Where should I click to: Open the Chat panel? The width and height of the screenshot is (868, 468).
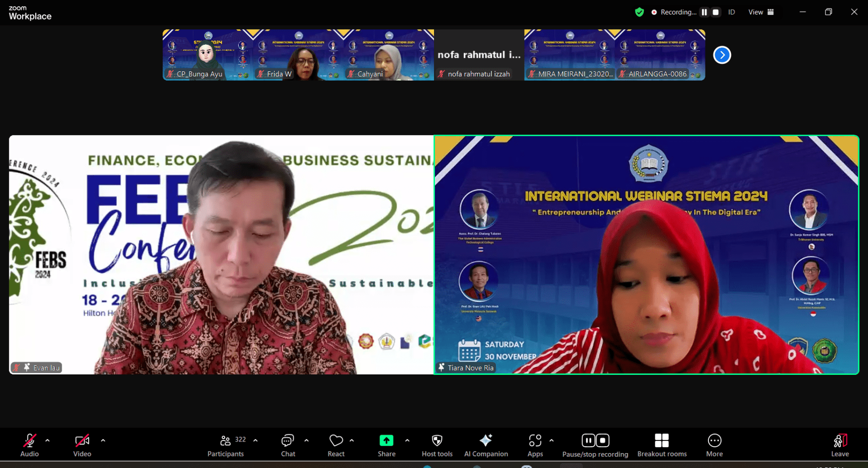click(x=287, y=440)
